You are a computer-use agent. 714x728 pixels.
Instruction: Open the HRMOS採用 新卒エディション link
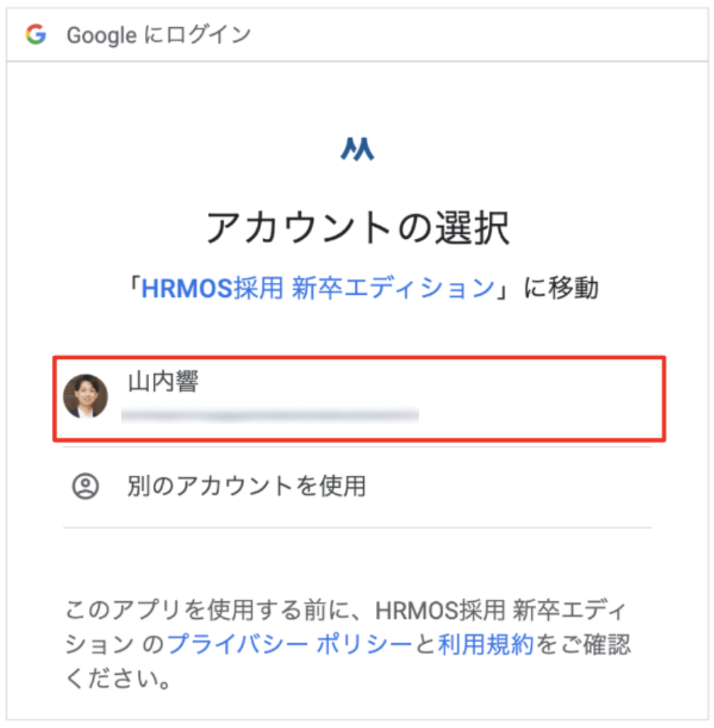coord(318,288)
